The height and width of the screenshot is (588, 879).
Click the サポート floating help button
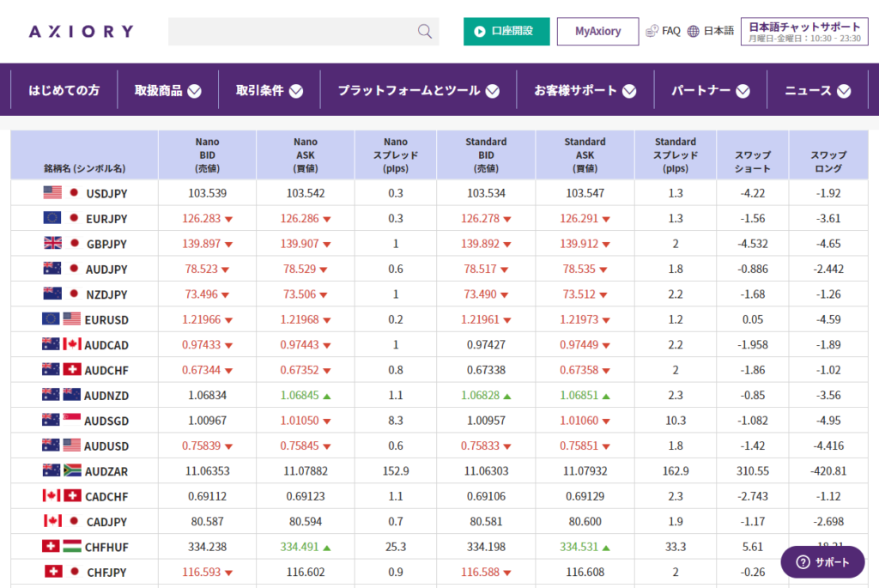point(822,561)
